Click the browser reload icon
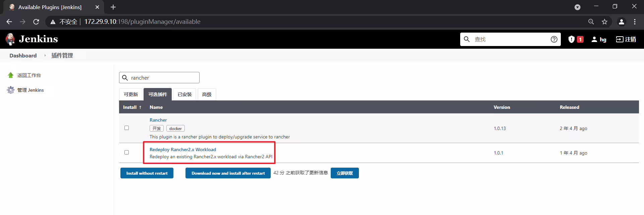Image resolution: width=644 pixels, height=215 pixels. click(x=36, y=21)
